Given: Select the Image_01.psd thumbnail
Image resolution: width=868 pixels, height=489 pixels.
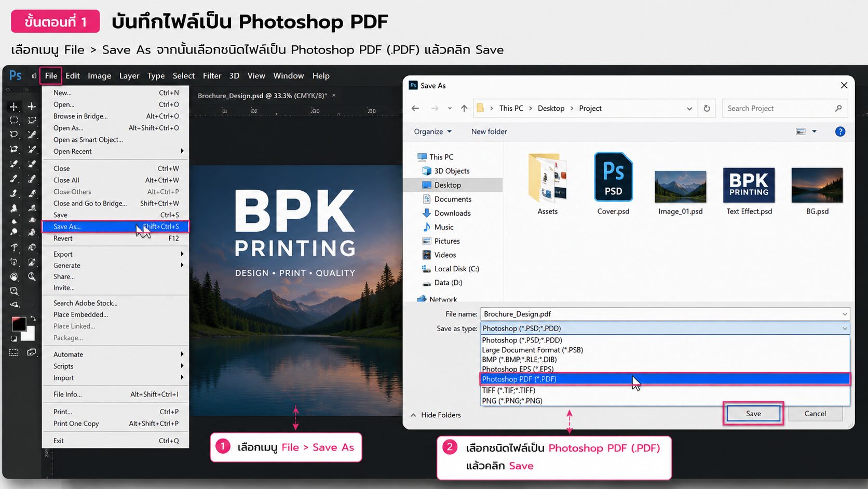Looking at the screenshot, I should click(x=681, y=187).
